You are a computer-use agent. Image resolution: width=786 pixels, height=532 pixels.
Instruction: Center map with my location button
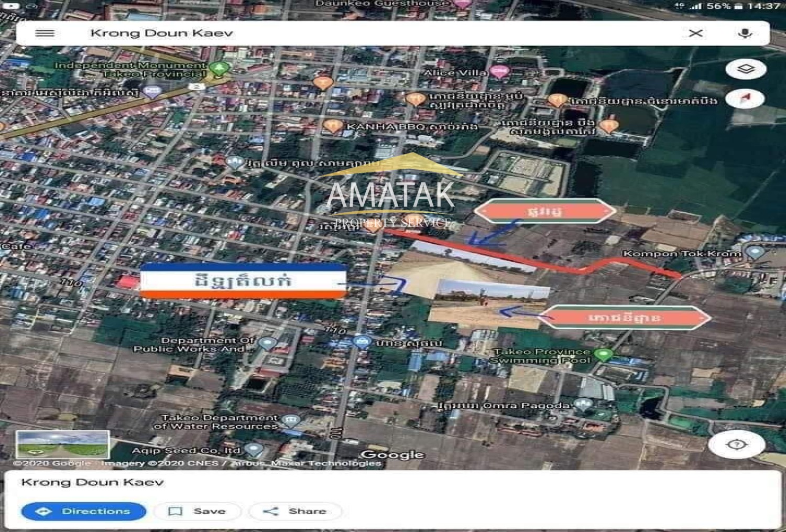click(x=736, y=445)
